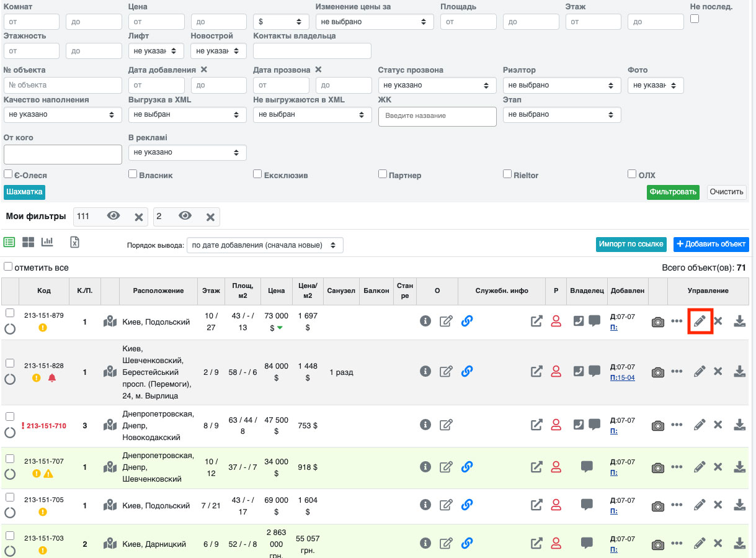This screenshot has height=558, width=756.
Task: Switch to grid tile view icon
Action: pyautogui.click(x=28, y=242)
